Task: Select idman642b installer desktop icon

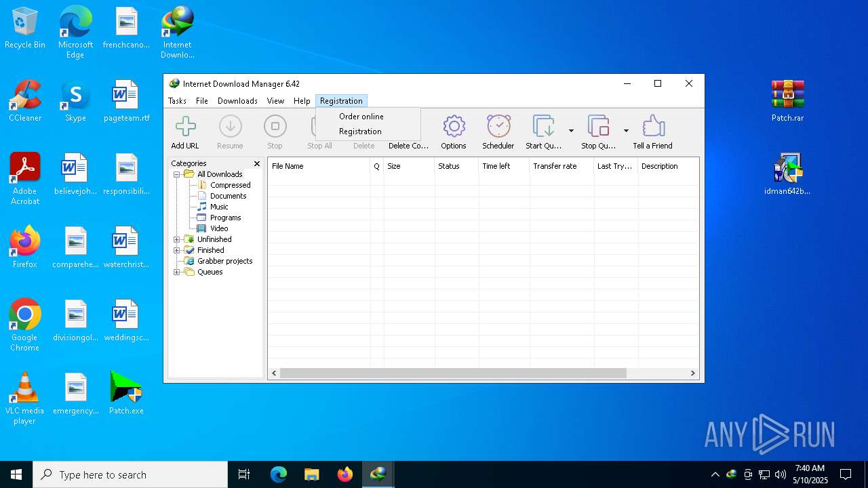Action: pyautogui.click(x=787, y=174)
